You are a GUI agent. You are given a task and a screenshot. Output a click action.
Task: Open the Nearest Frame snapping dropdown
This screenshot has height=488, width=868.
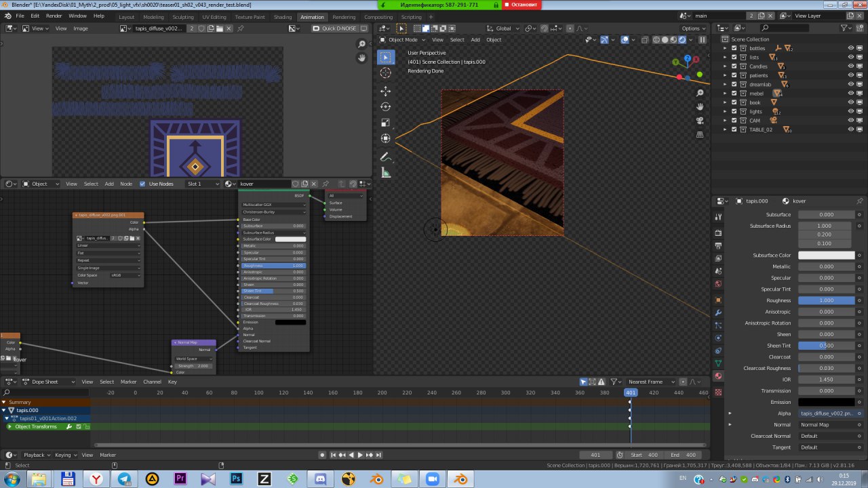652,382
